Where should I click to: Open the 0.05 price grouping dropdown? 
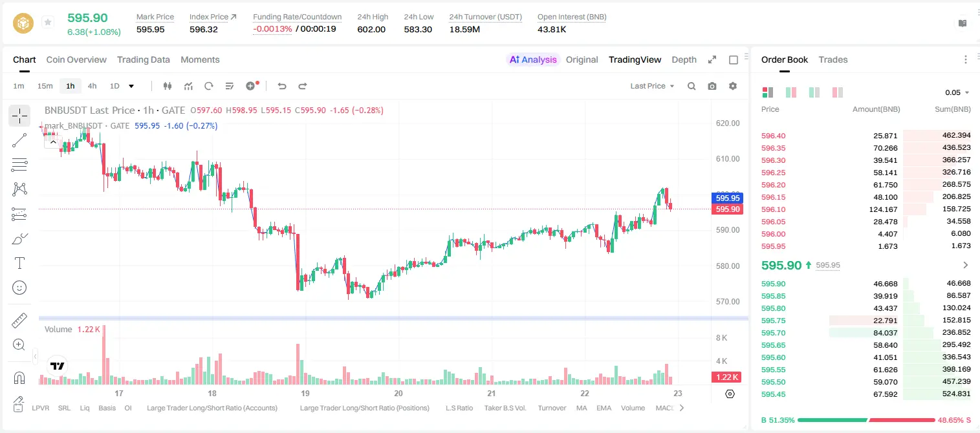point(957,92)
